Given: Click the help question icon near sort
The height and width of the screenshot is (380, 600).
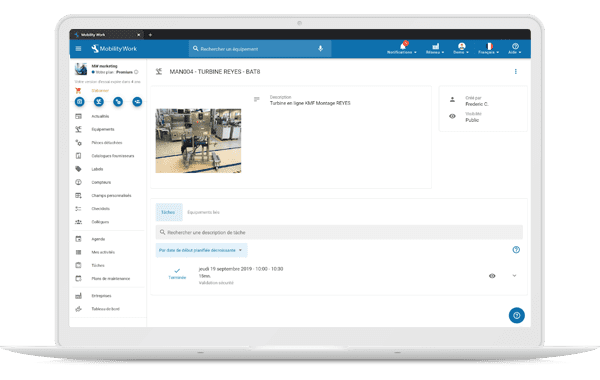Looking at the screenshot, I should tap(516, 250).
